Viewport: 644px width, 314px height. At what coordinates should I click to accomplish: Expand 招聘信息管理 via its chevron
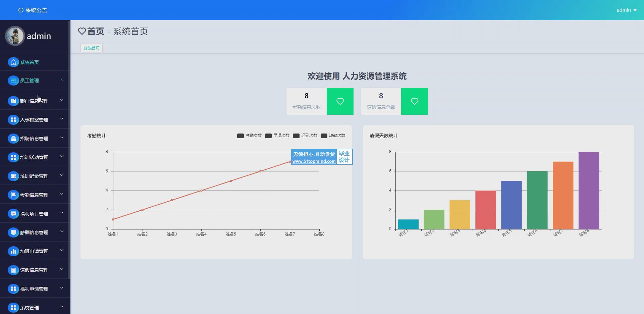coord(62,138)
